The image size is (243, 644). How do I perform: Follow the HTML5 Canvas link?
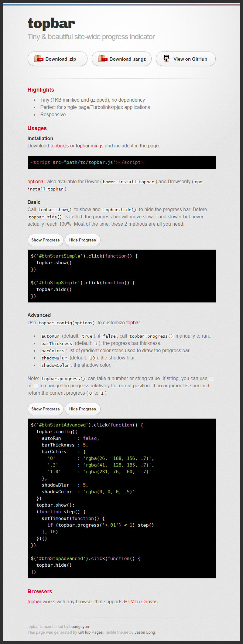tap(141, 602)
